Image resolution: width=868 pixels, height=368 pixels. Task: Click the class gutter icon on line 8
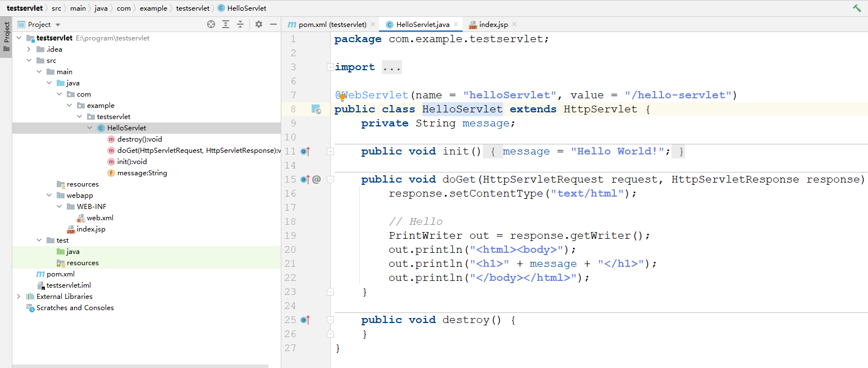point(316,109)
